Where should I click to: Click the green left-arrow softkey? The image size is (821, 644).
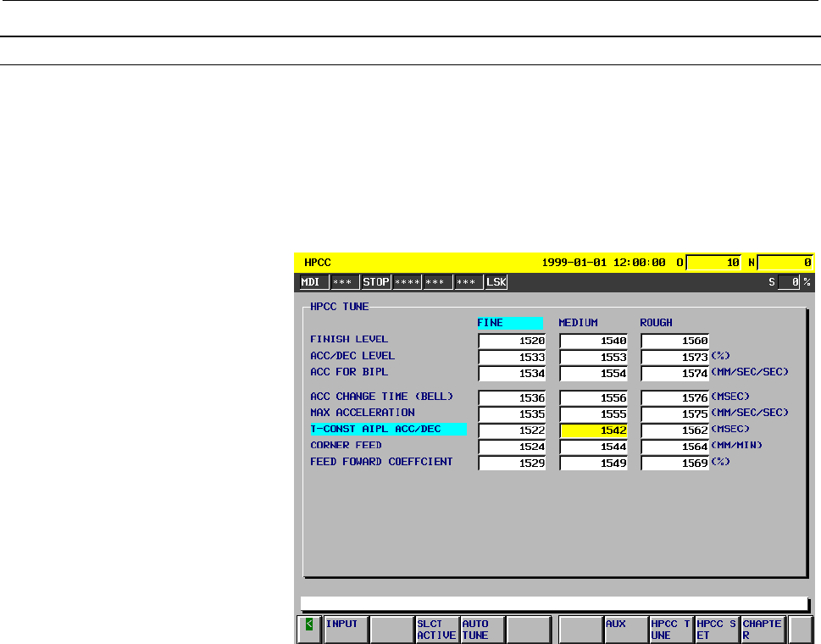(x=309, y=630)
